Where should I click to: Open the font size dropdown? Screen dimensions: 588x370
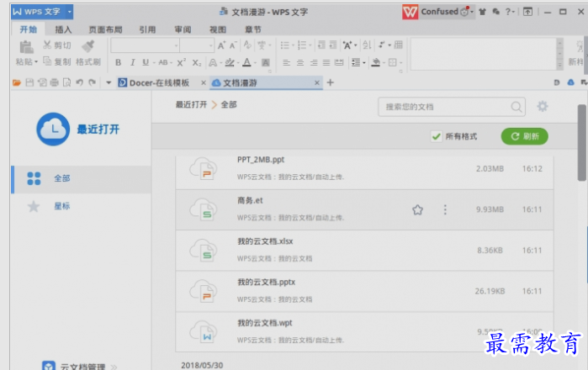pos(211,45)
